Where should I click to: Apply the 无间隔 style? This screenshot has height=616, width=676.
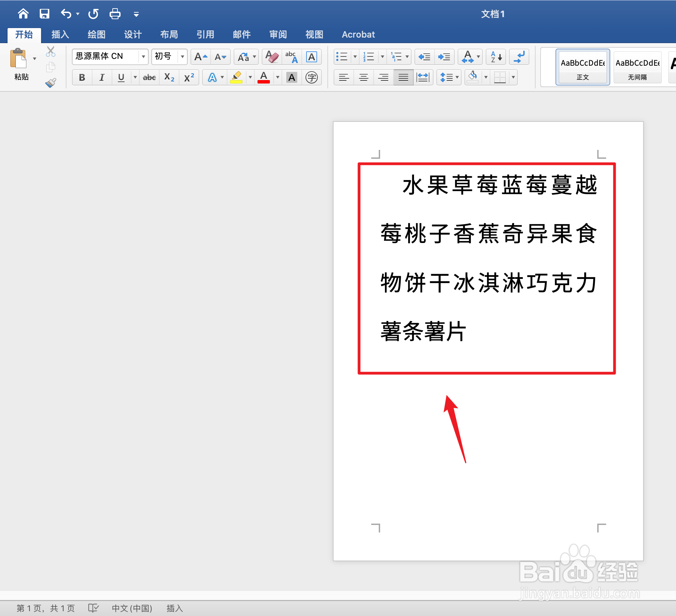point(637,67)
